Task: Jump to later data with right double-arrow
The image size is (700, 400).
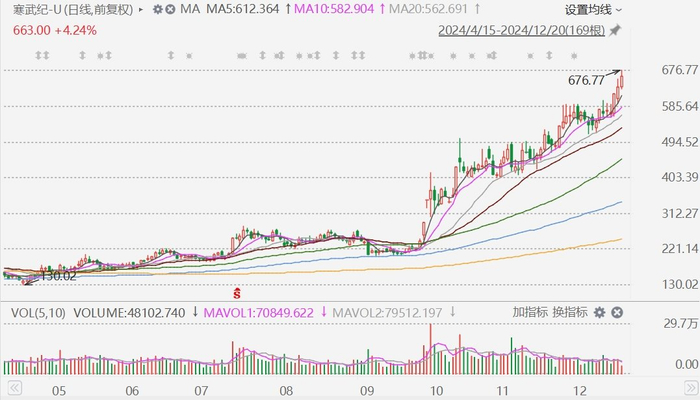Action: [x=691, y=388]
